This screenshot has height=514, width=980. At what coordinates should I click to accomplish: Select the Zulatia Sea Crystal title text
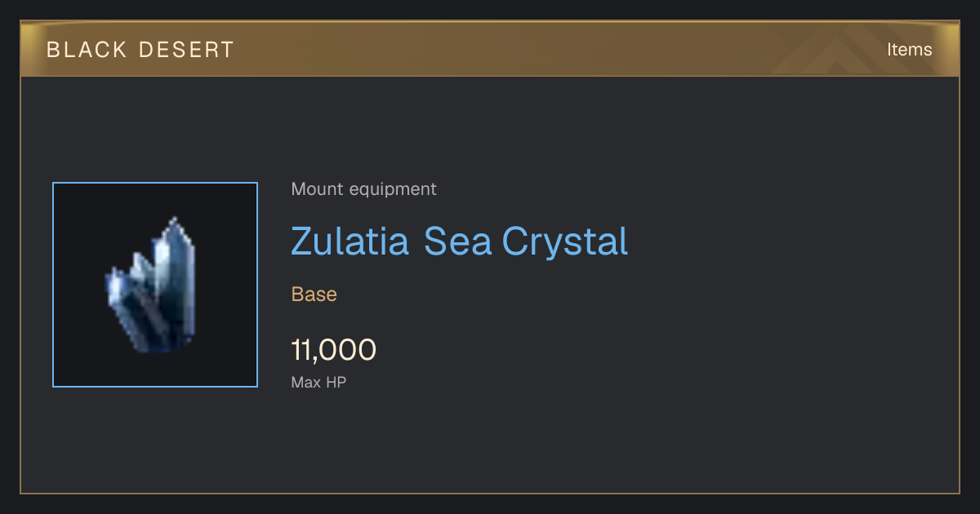coord(460,241)
